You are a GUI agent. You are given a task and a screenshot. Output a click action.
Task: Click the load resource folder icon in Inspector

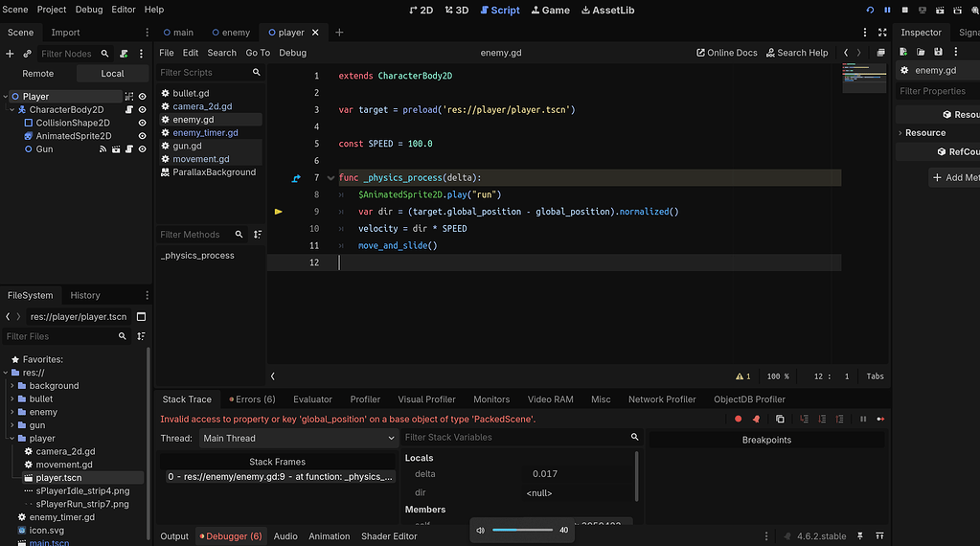[x=921, y=52]
